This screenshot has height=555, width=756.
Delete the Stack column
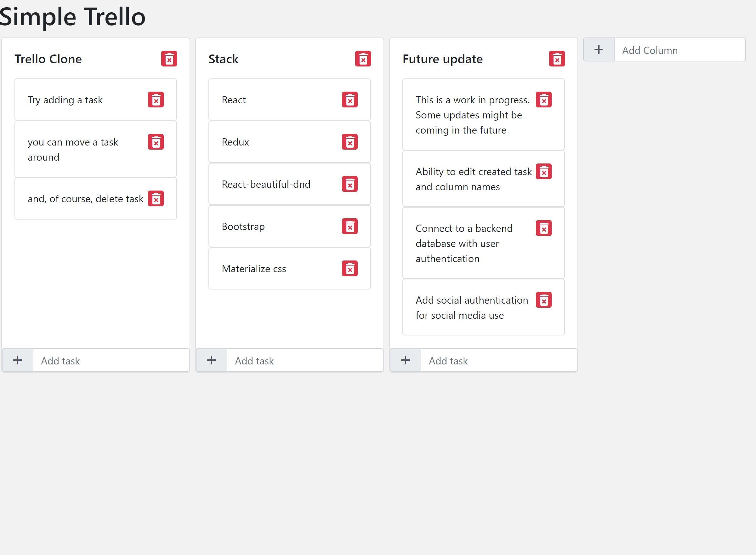pyautogui.click(x=363, y=59)
